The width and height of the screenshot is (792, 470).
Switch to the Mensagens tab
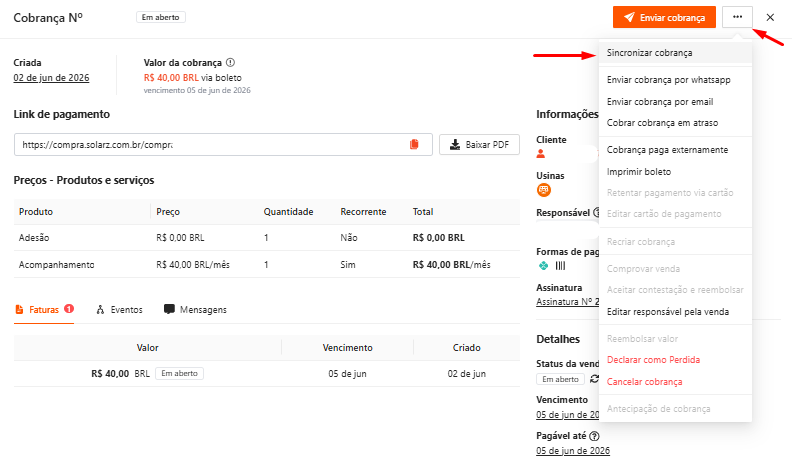pyautogui.click(x=195, y=309)
